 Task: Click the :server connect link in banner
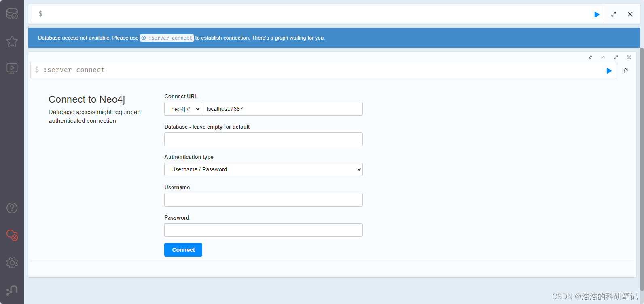point(167,38)
